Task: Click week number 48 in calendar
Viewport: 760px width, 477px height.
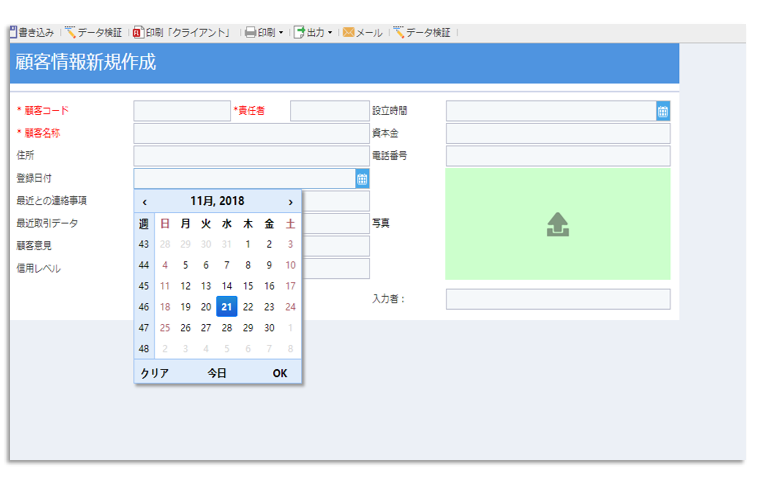Action: (144, 349)
